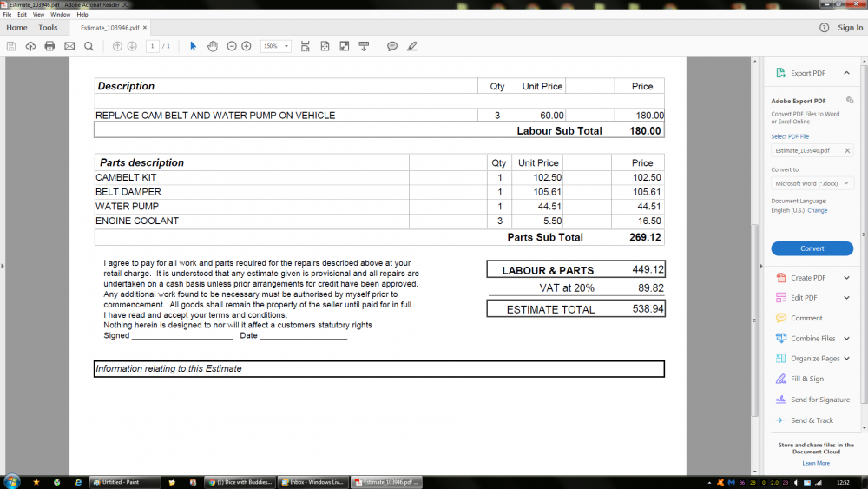Screen dimensions: 868x489
Task: Click the Learn More link
Action: point(816,463)
